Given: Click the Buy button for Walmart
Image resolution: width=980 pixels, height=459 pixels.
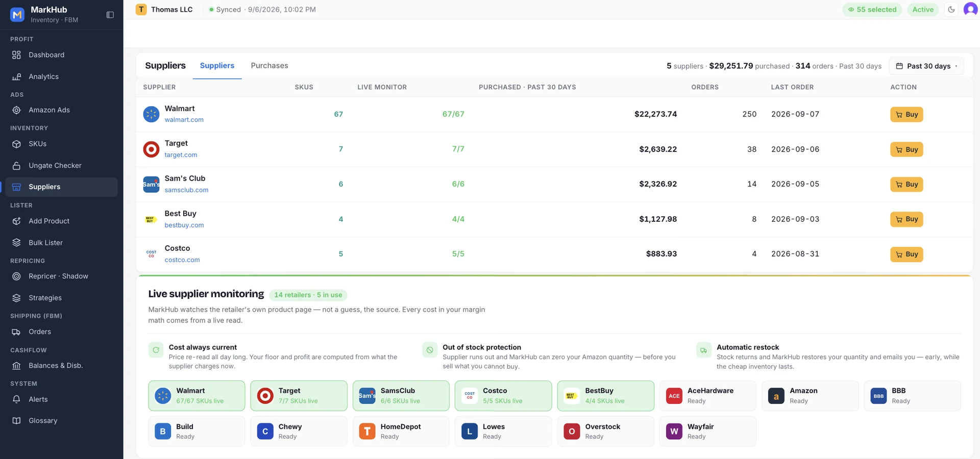Looking at the screenshot, I should [x=906, y=114].
